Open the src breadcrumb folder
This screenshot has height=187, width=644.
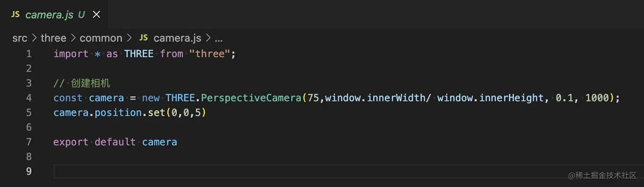[20, 38]
